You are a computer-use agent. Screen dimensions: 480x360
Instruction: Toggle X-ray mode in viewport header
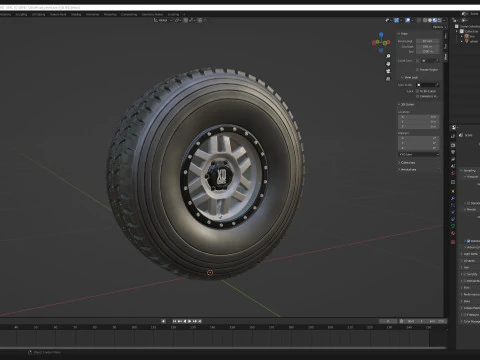pos(419,20)
